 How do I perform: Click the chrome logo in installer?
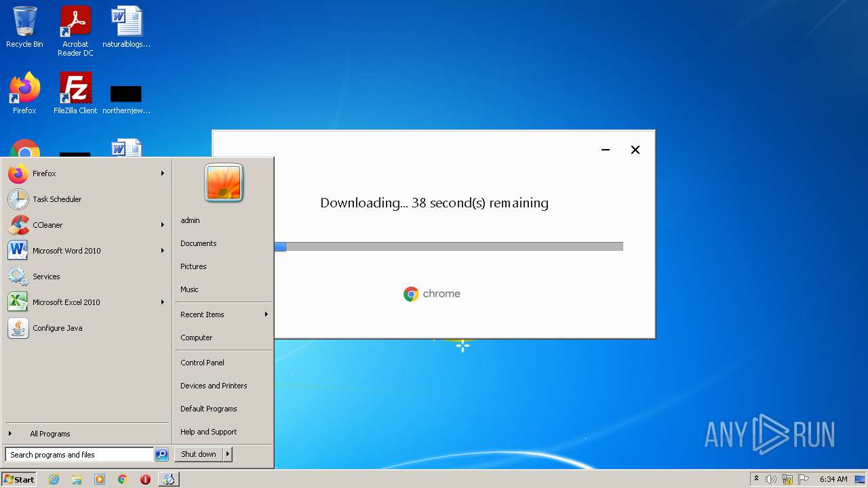tap(432, 293)
